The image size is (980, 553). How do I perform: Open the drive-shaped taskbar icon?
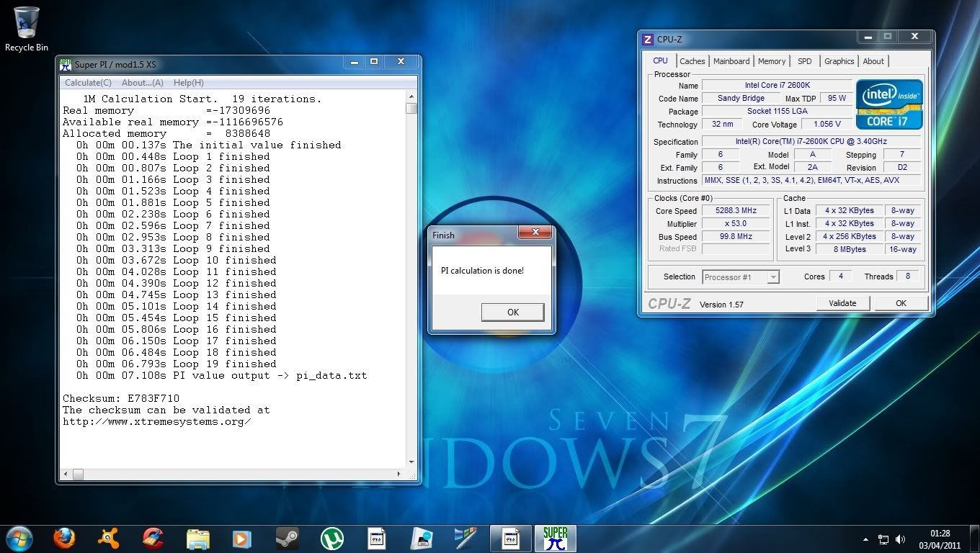click(421, 538)
